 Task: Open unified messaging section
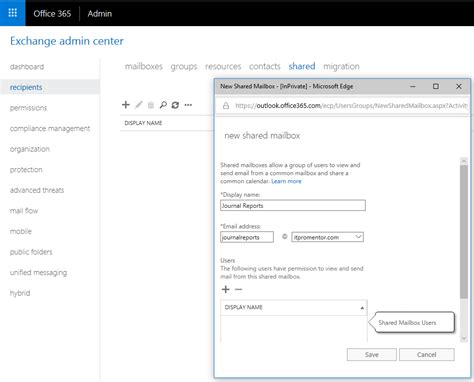(x=38, y=272)
